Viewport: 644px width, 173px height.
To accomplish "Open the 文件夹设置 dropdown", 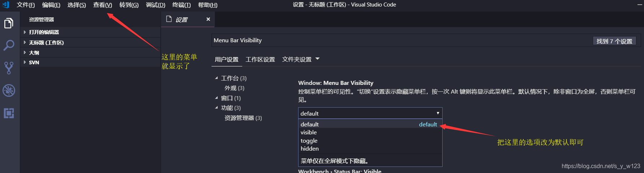I will (x=301, y=59).
